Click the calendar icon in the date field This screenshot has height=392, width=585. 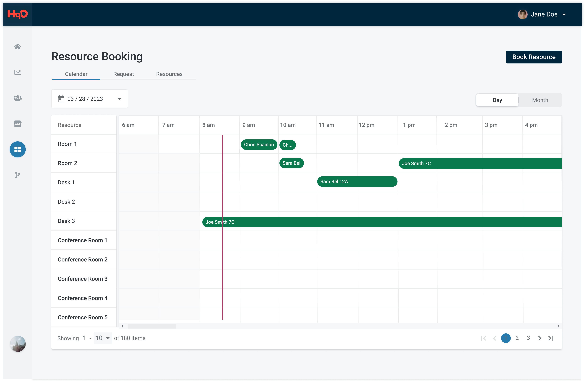click(61, 99)
